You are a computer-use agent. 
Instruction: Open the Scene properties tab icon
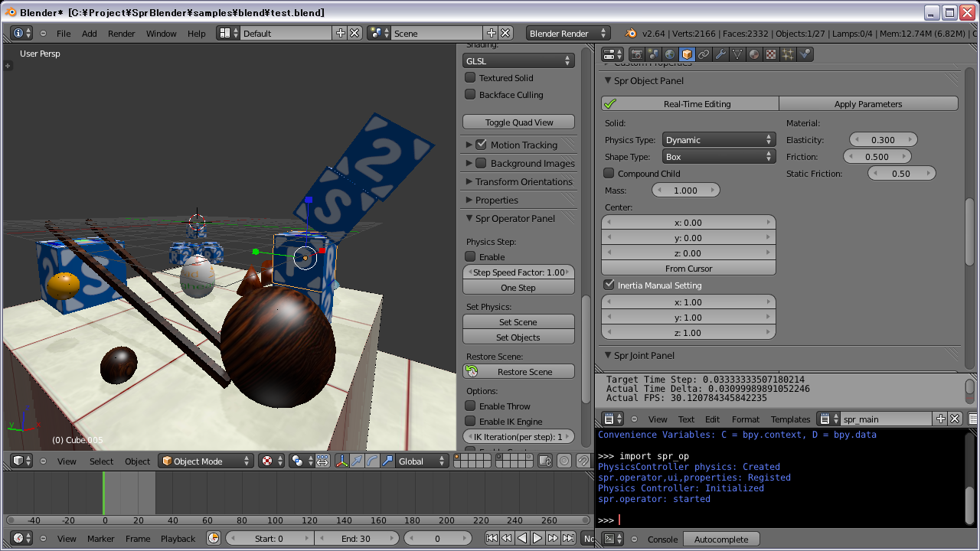[x=653, y=54]
